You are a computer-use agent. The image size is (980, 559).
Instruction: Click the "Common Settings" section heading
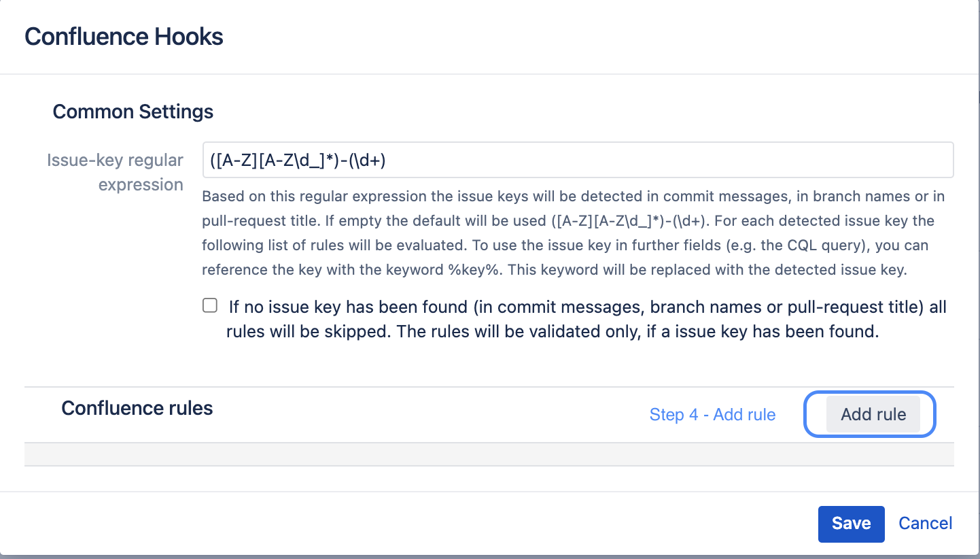(133, 112)
